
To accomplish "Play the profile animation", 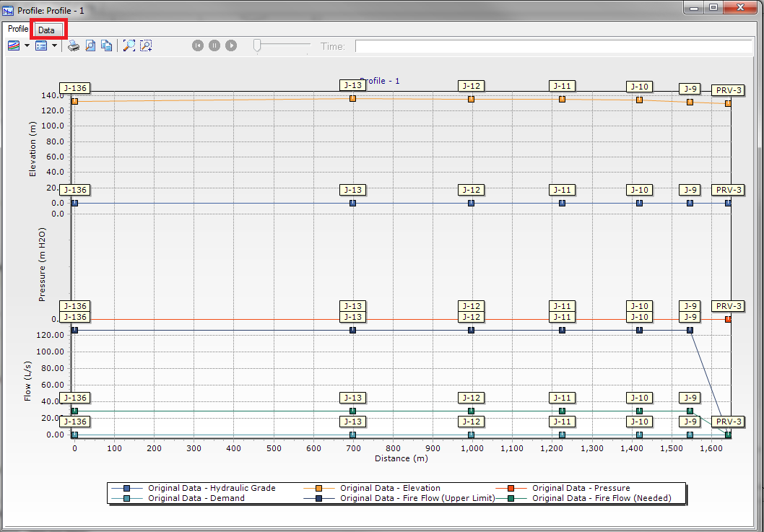I will [231, 46].
